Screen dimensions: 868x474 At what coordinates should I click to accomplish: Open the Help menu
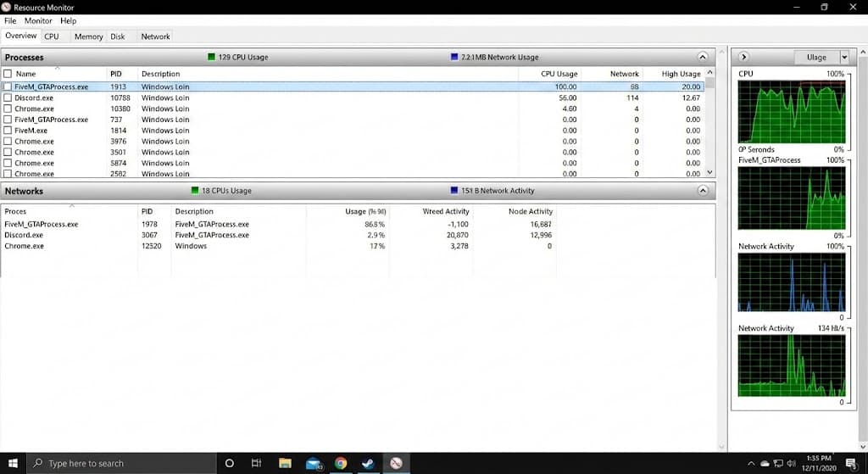point(68,20)
